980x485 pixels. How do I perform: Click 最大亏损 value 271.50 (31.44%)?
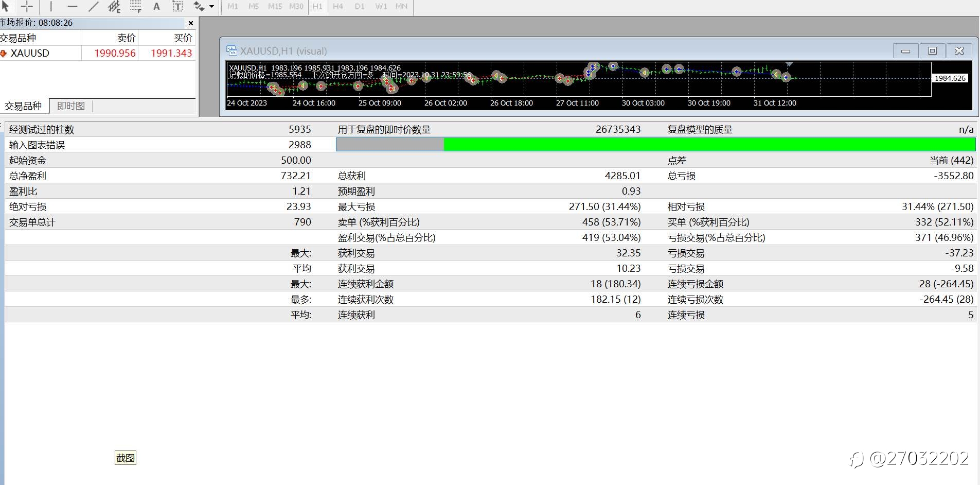[x=604, y=206]
